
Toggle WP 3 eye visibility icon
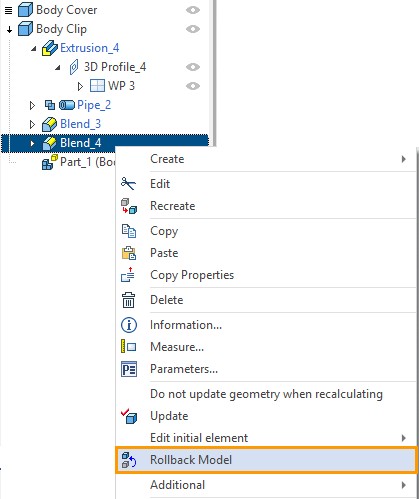(x=193, y=86)
